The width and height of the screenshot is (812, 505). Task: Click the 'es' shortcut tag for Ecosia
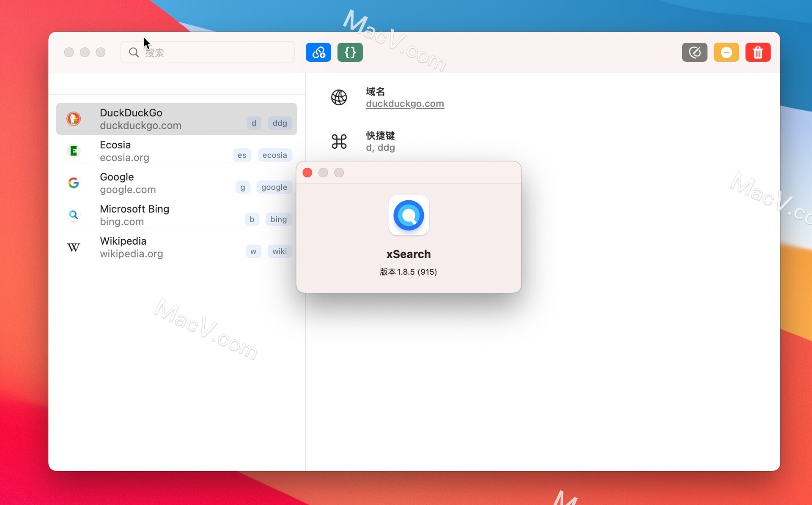point(242,155)
